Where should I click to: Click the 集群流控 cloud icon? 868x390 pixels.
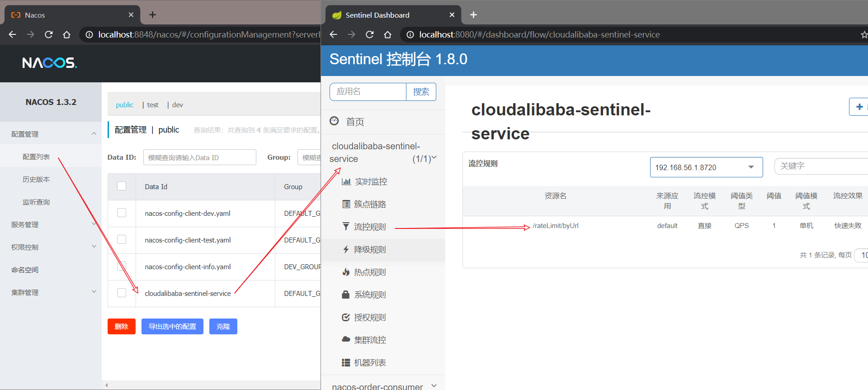point(346,339)
